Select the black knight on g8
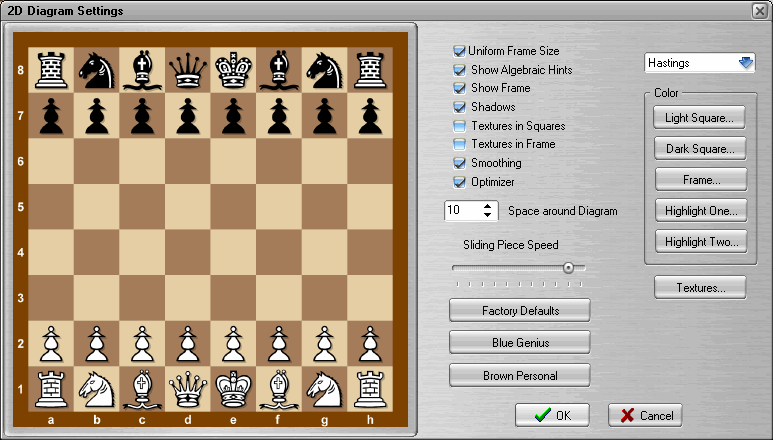The height and width of the screenshot is (440, 773). [x=323, y=70]
